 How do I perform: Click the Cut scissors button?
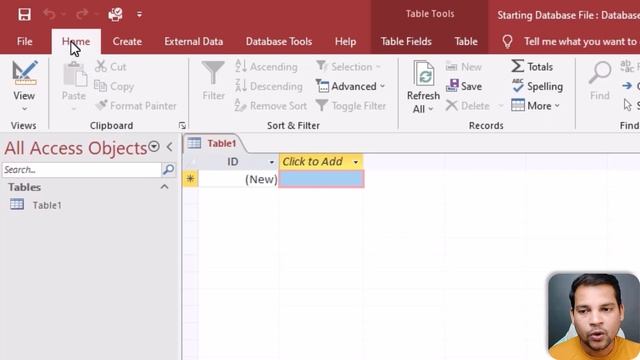(x=111, y=67)
